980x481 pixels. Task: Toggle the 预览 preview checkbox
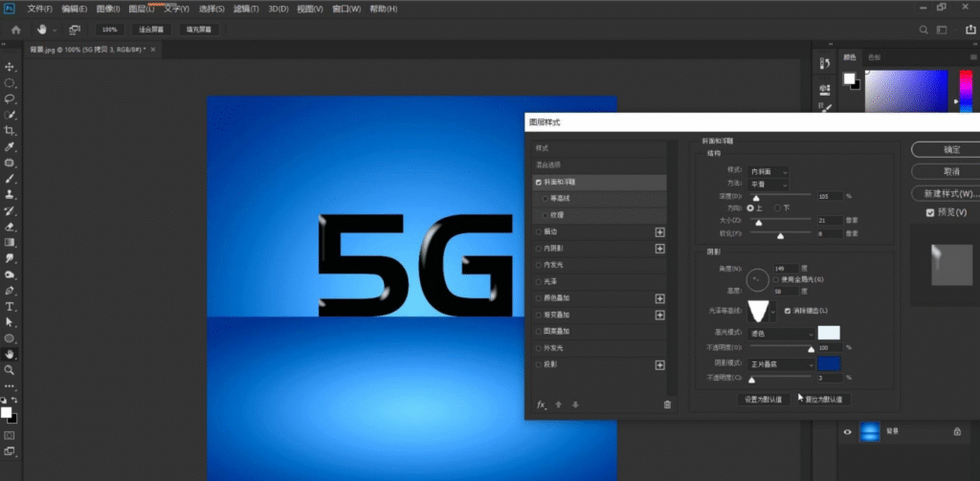point(930,213)
